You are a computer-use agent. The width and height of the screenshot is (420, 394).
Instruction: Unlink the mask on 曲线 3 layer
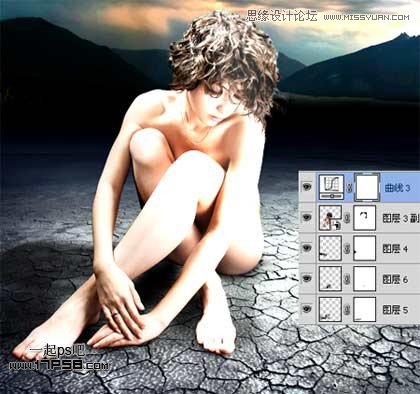(349, 188)
